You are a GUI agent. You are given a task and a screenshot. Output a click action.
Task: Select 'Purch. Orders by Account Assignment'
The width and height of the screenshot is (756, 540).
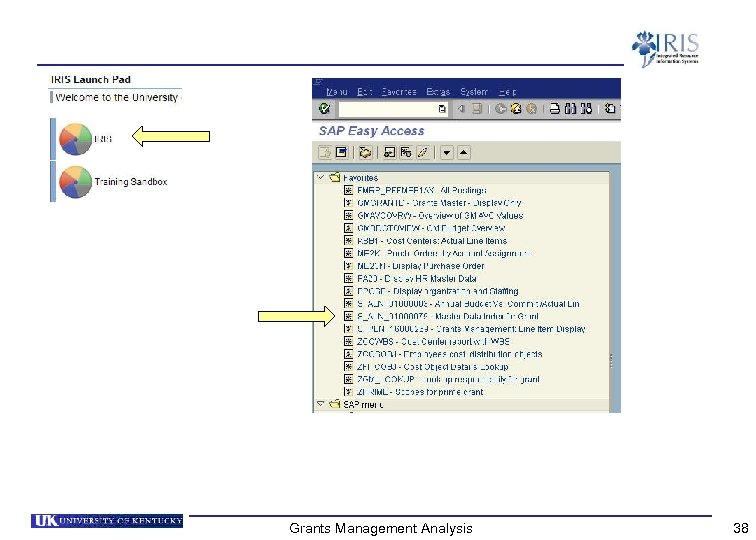click(445, 253)
